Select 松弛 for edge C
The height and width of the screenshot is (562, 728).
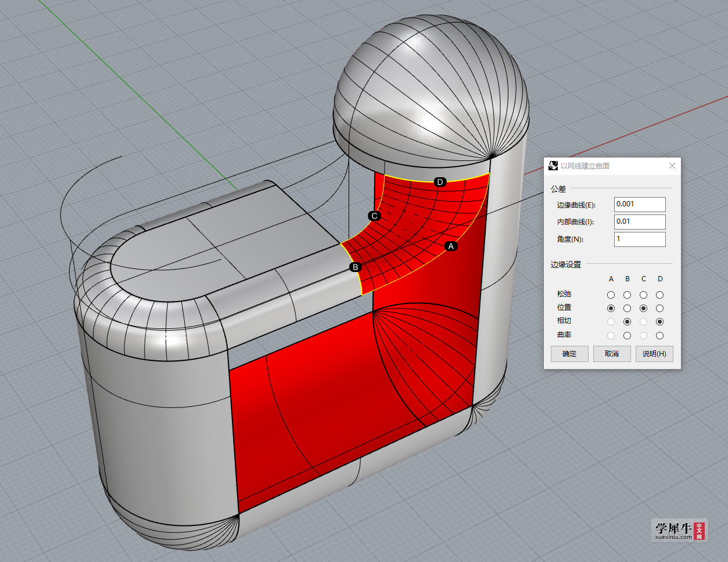coord(643,295)
